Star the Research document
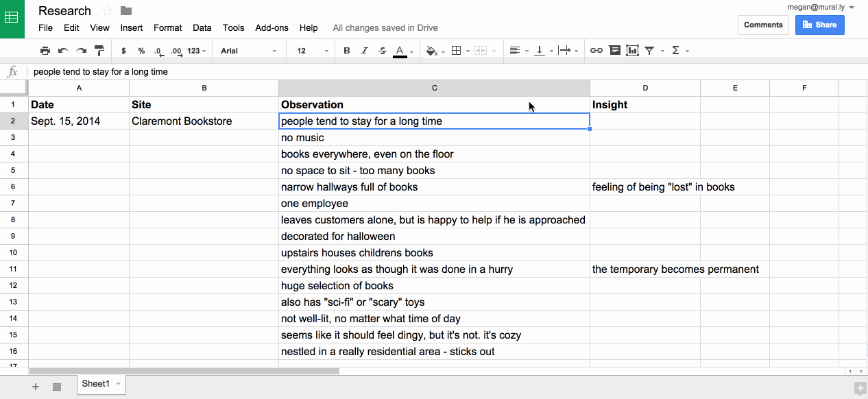This screenshot has height=399, width=868. pyautogui.click(x=107, y=10)
